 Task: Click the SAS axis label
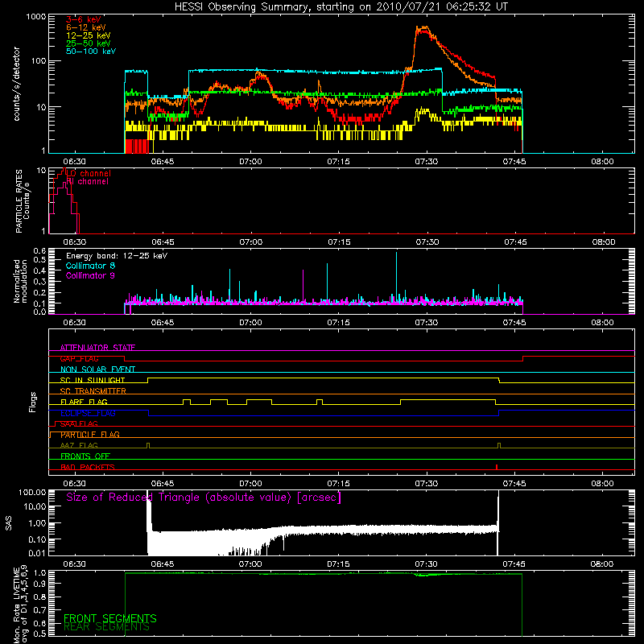pos(9,524)
